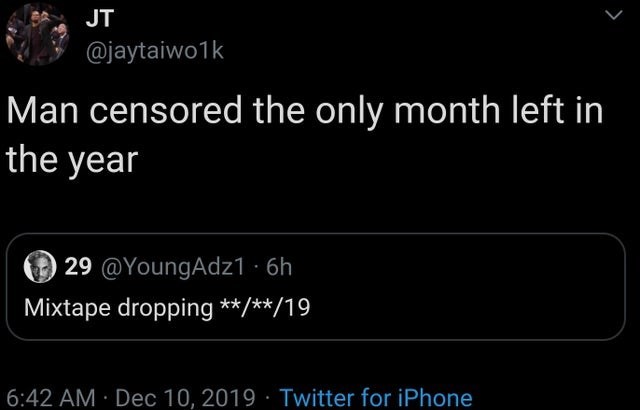
Task: Click the quoted display name 29
Action: point(78,266)
